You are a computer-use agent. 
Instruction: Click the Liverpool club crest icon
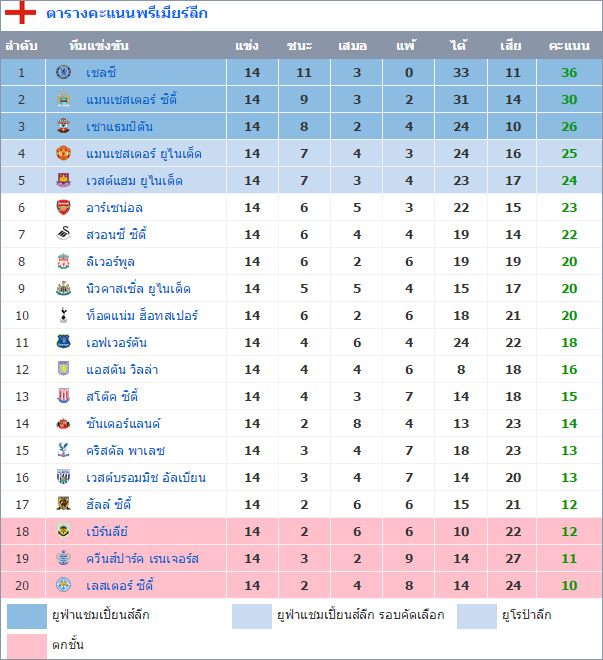click(64, 262)
